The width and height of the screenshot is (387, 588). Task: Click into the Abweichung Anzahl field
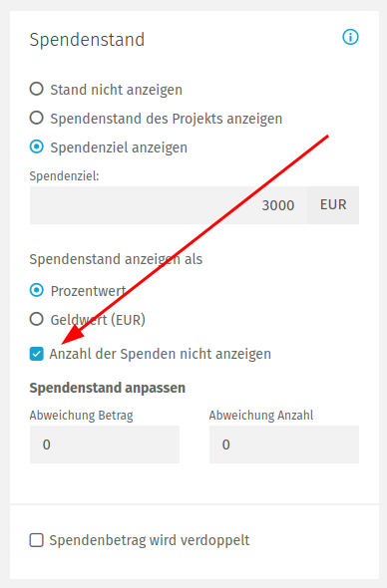point(284,444)
